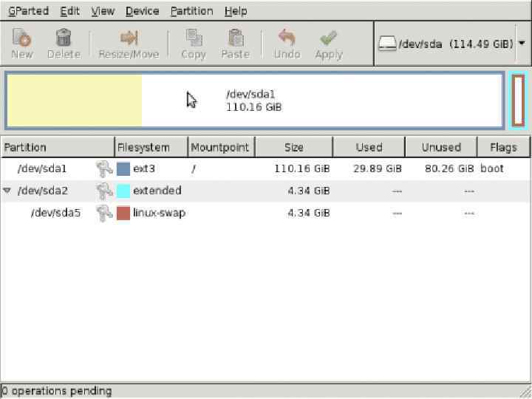Click the Resize/Move toolbar icon
The width and height of the screenshot is (532, 399).
[x=129, y=38]
